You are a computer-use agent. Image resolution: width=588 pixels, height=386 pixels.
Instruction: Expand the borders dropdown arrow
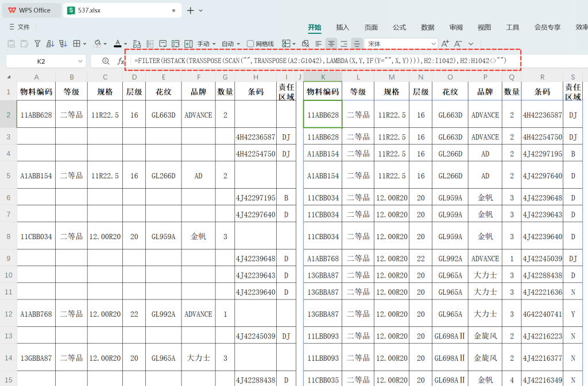pyautogui.click(x=85, y=44)
